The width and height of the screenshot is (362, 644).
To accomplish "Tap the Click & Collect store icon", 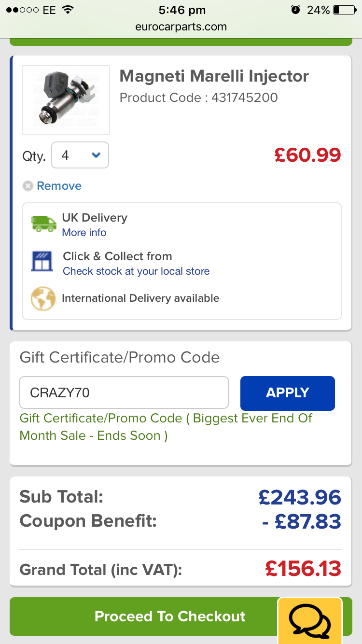I will [x=42, y=262].
